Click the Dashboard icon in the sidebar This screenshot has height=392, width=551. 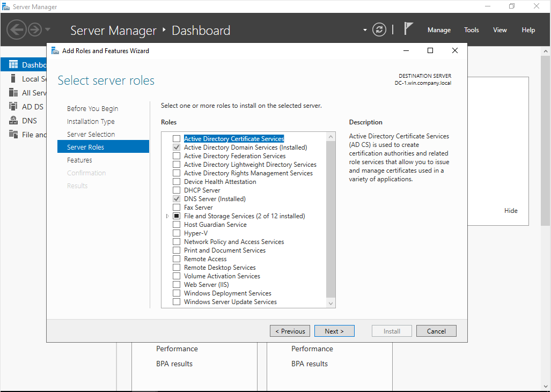pos(13,65)
